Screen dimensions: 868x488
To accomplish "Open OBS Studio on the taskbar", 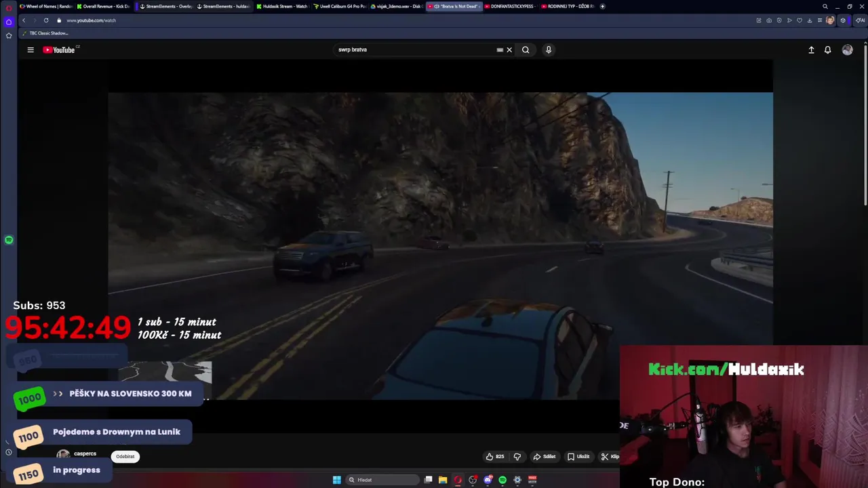I will pos(473,480).
